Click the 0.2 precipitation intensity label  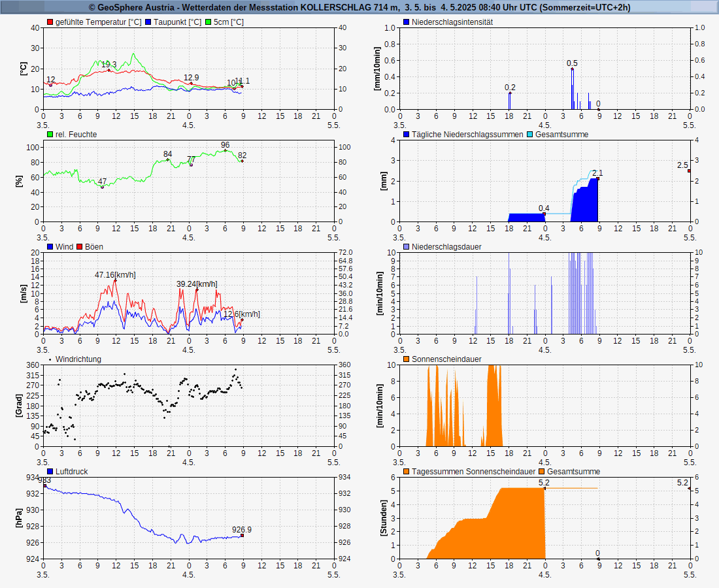pos(510,87)
